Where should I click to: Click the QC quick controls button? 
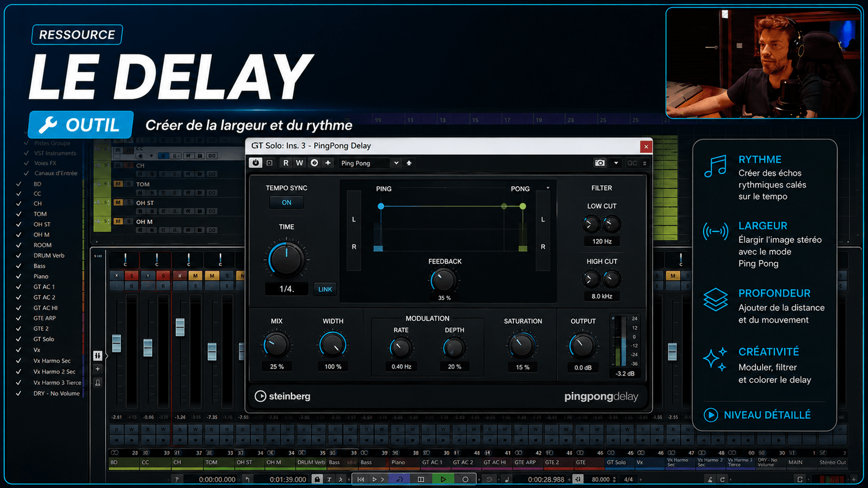click(632, 163)
